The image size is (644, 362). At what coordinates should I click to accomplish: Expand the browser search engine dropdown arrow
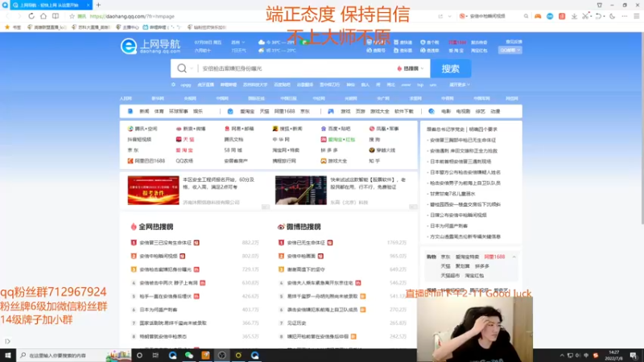pos(469,16)
